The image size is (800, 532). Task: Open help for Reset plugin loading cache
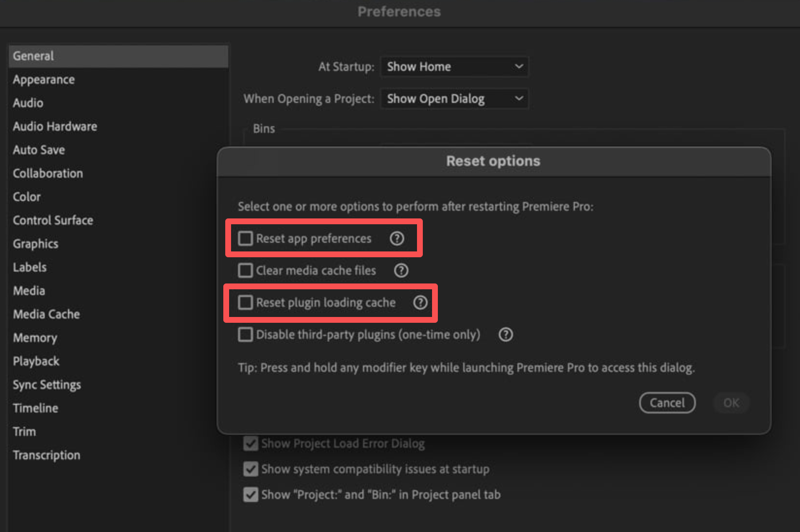click(x=420, y=302)
